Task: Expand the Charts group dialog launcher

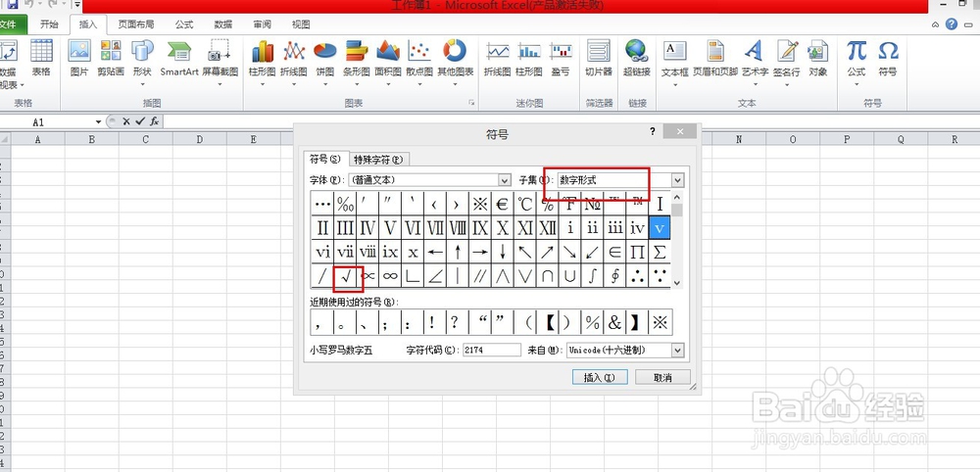Action: click(x=472, y=103)
